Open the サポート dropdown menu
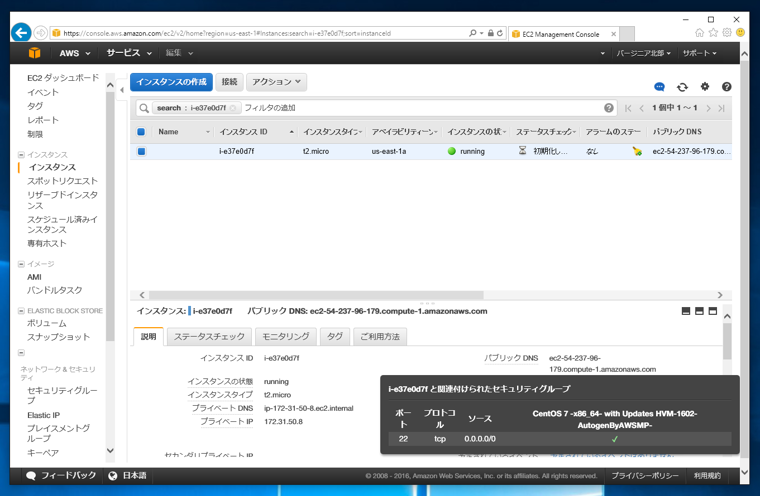 tap(699, 53)
